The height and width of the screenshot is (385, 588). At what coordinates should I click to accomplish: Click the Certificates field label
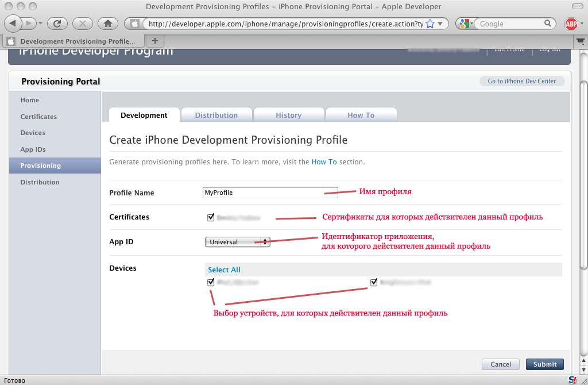pyautogui.click(x=129, y=217)
